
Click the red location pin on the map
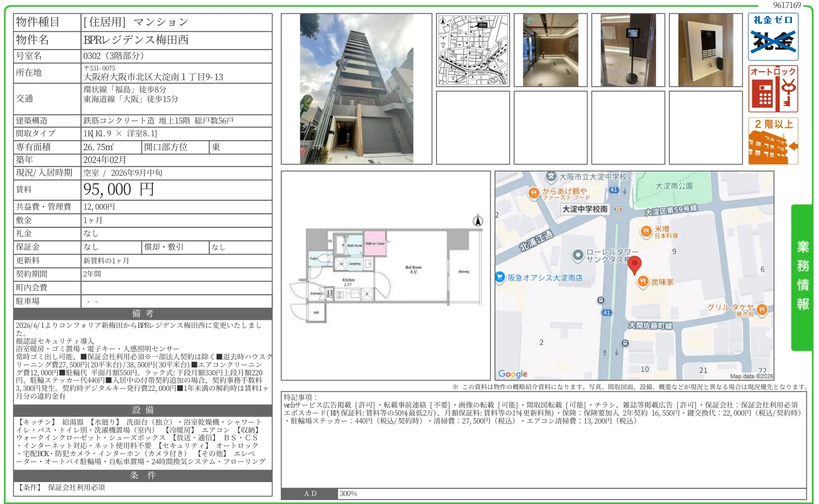(634, 266)
